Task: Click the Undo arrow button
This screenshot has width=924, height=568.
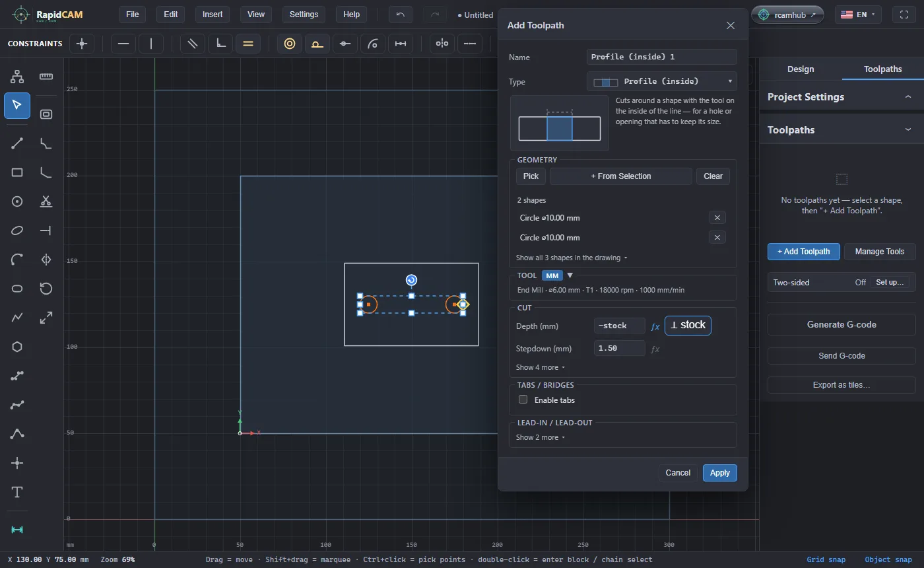Action: (401, 15)
